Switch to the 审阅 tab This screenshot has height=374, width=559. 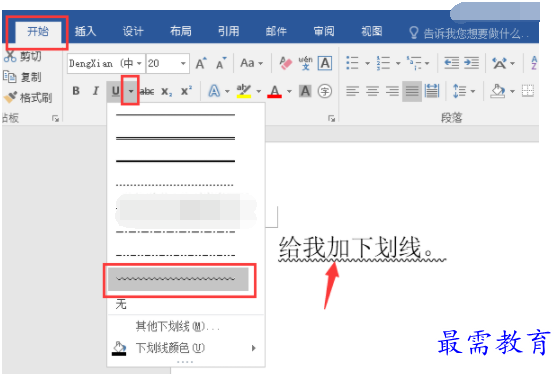pyautogui.click(x=324, y=31)
